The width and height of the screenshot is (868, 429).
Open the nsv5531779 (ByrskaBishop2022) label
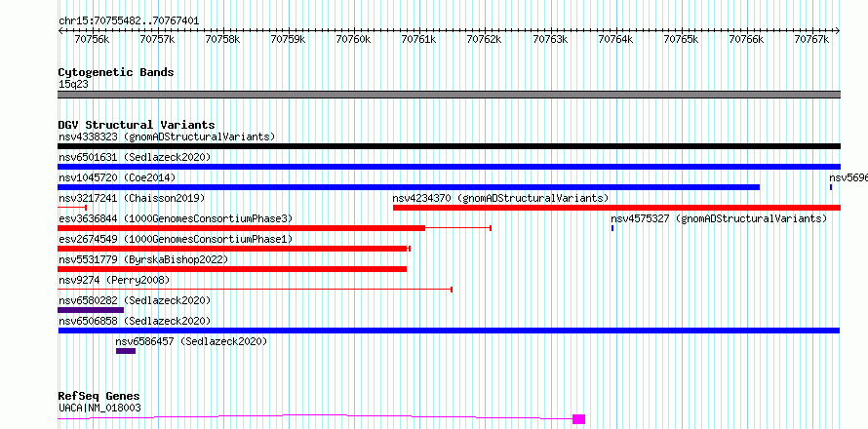point(143,259)
